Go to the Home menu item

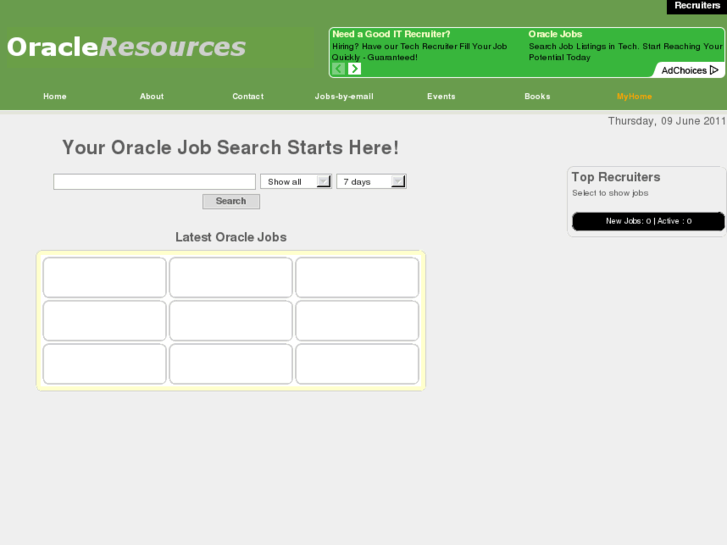tap(55, 96)
